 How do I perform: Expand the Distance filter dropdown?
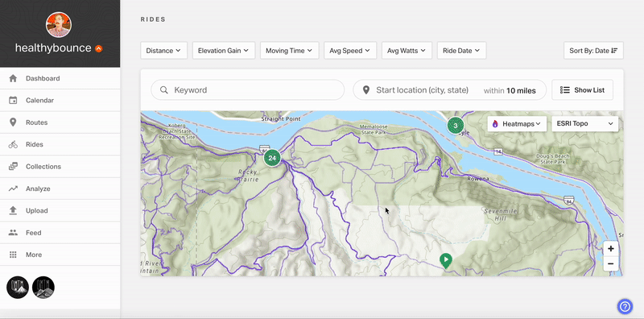[x=164, y=51]
